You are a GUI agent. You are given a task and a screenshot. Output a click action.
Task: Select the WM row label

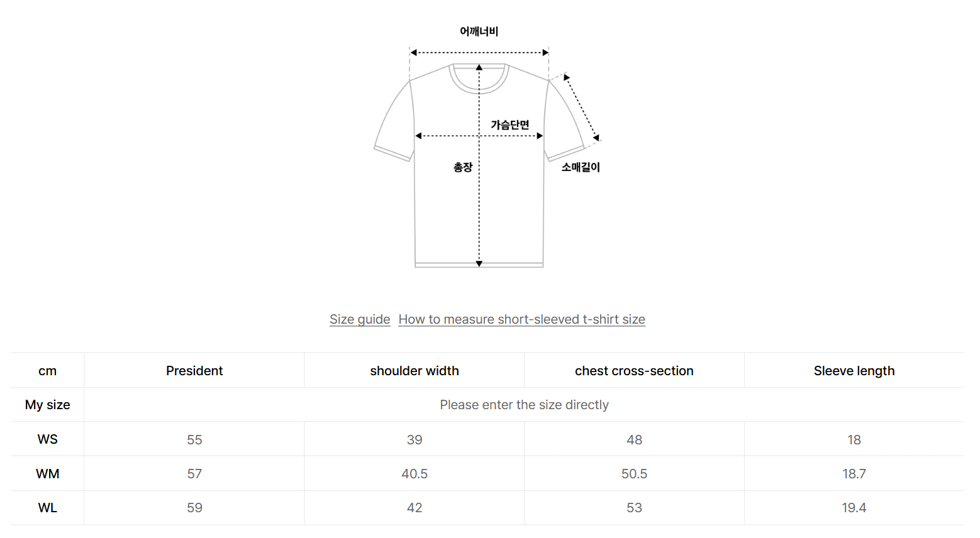(47, 473)
